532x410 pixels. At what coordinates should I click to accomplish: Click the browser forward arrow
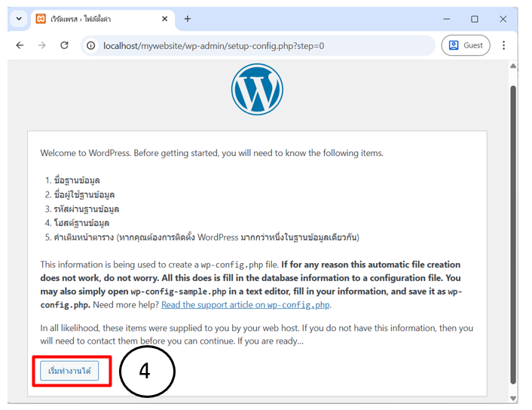point(42,45)
